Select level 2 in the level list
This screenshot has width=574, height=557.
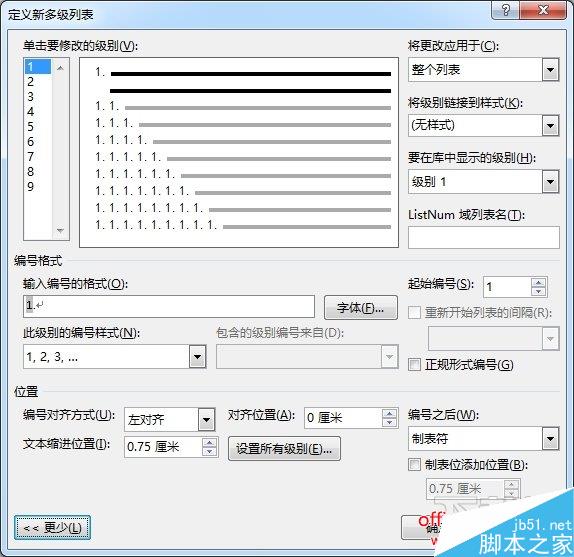(x=38, y=82)
